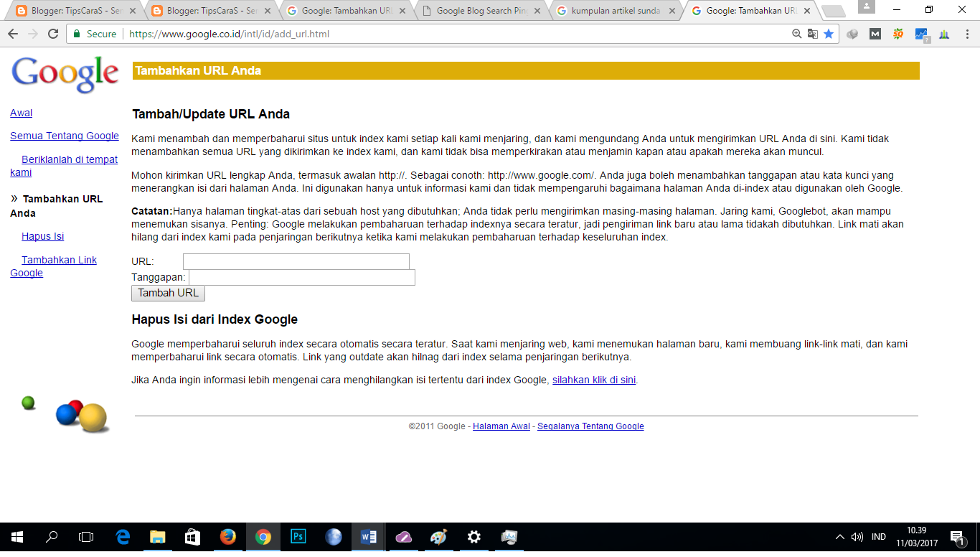Focus the URL input field

coord(296,261)
